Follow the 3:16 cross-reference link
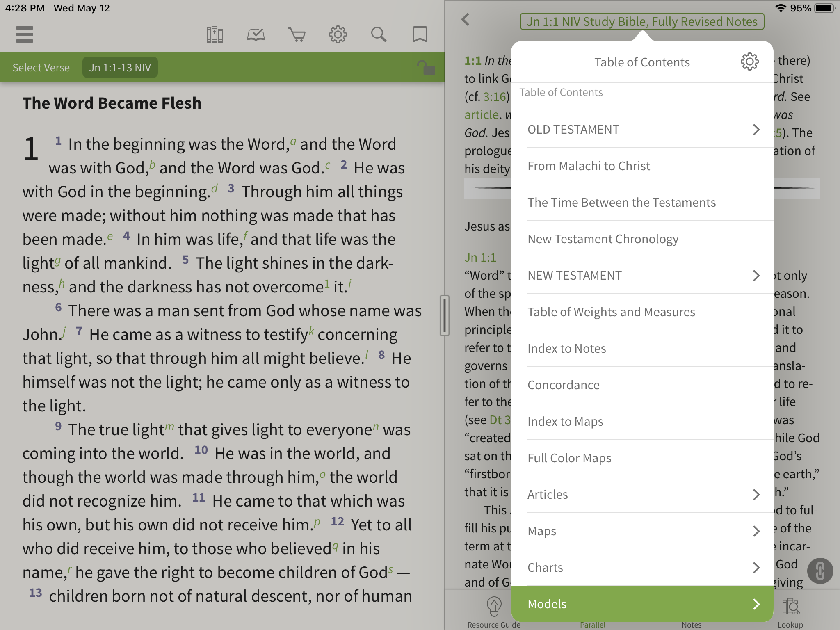 pyautogui.click(x=495, y=97)
